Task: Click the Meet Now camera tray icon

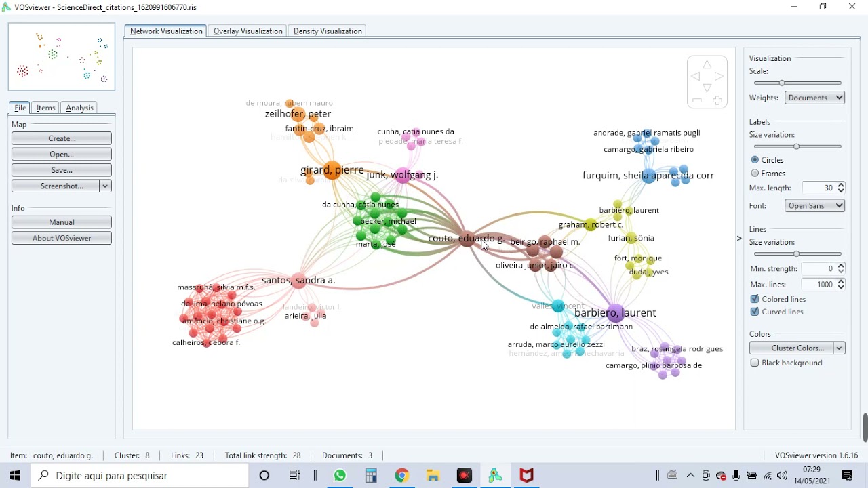Action: pos(706,476)
